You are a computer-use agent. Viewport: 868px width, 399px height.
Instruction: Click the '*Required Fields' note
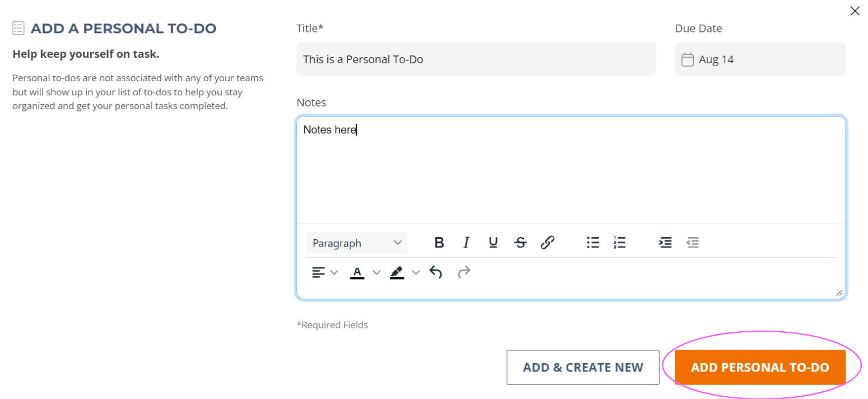tap(332, 324)
